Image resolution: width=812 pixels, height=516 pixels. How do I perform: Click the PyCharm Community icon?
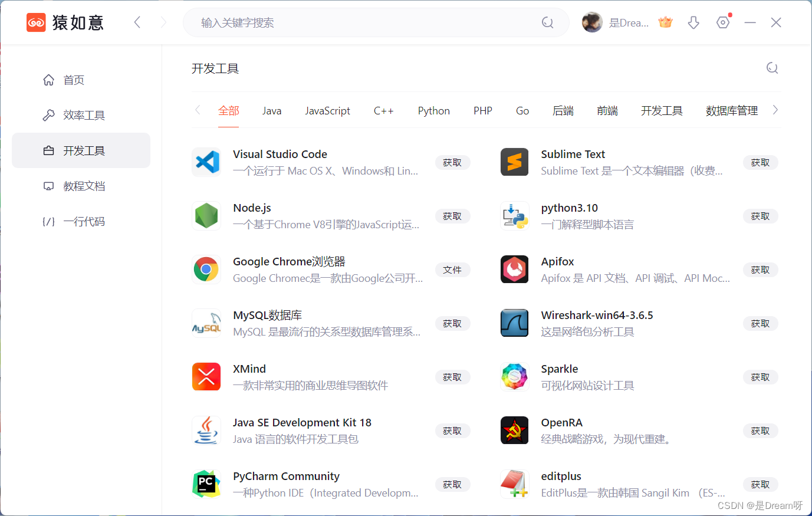206,484
